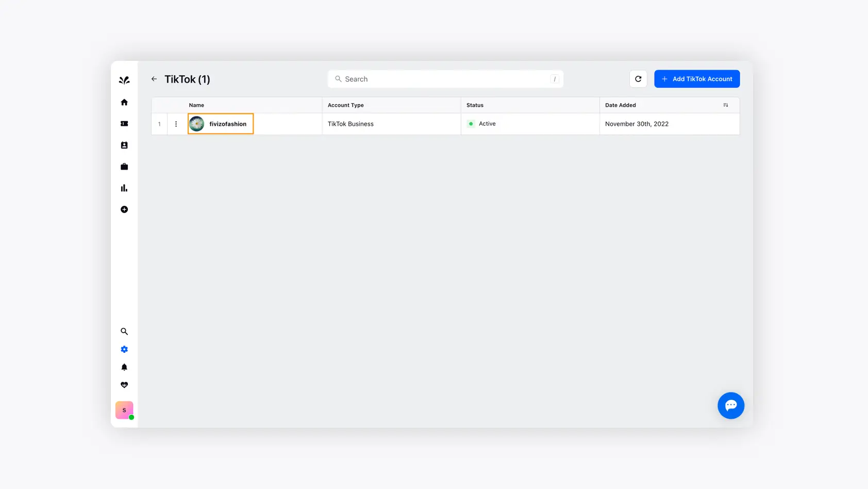
Task: Open the notifications bell icon
Action: pyautogui.click(x=124, y=367)
